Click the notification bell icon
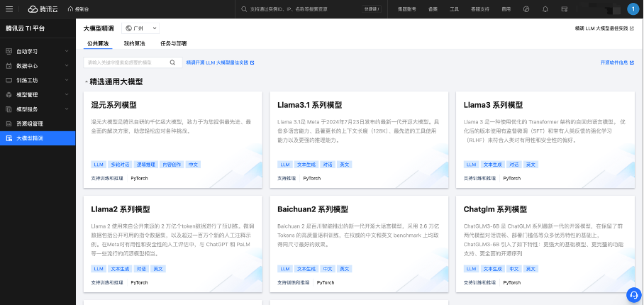The image size is (644, 305). (x=545, y=9)
